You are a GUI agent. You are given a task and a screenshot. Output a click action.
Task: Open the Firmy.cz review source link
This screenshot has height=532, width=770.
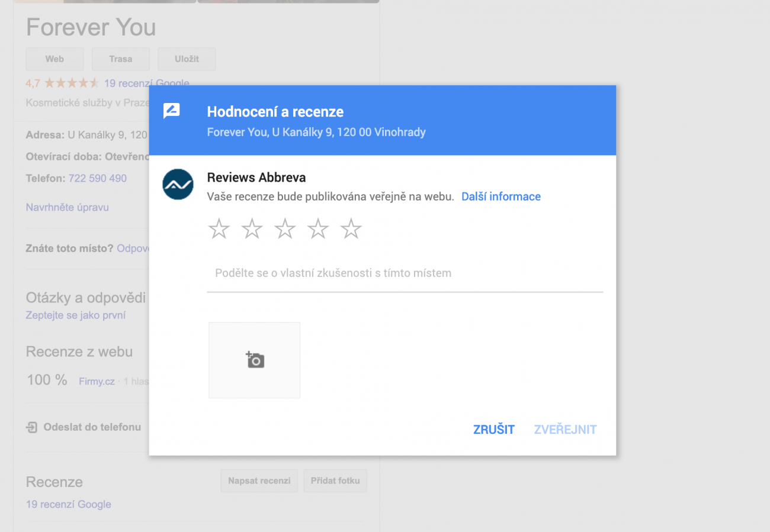(97, 382)
